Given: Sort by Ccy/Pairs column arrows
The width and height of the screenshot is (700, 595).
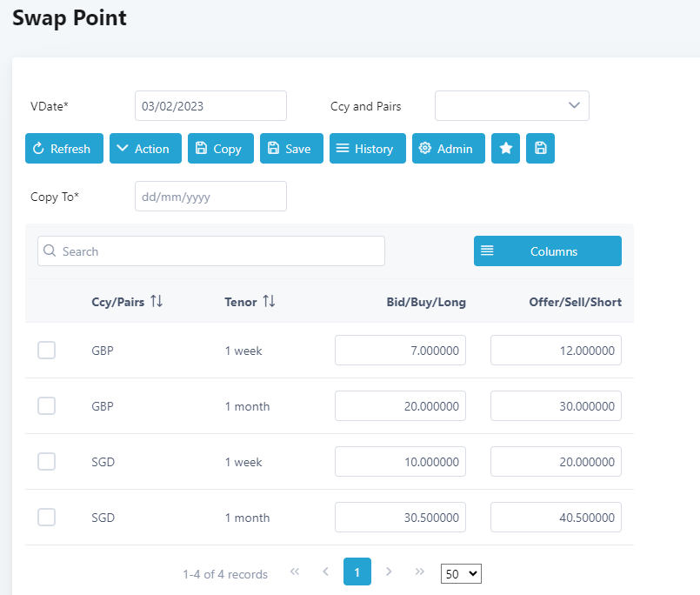Looking at the screenshot, I should [157, 301].
